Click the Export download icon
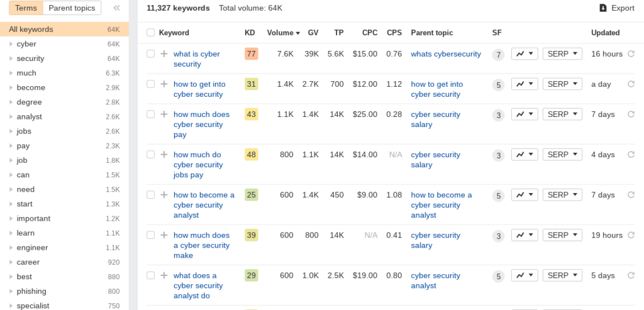The image size is (644, 310). coord(603,8)
